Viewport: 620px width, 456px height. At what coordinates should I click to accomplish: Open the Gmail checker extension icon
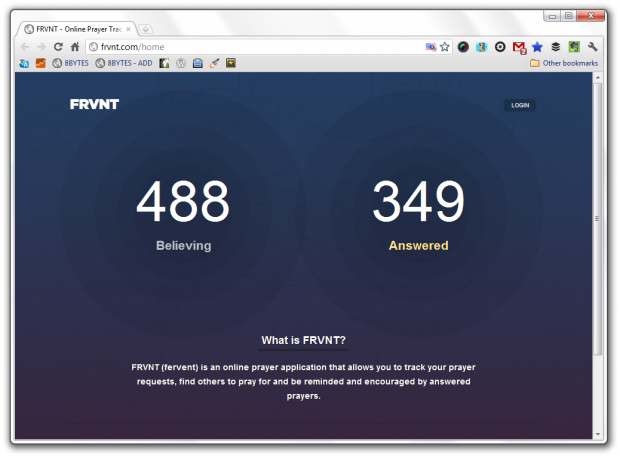pos(519,47)
